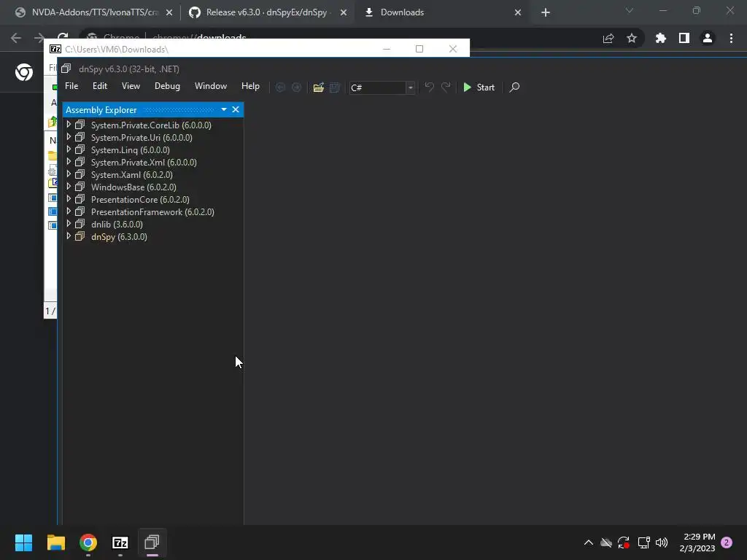
Task: Click the navigate forward toolbar icon
Action: (x=296, y=87)
